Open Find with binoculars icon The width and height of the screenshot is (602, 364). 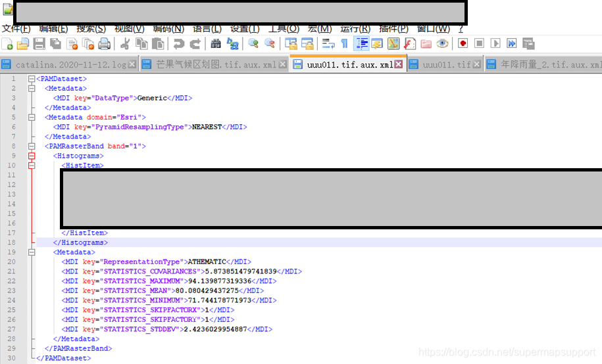coord(216,44)
